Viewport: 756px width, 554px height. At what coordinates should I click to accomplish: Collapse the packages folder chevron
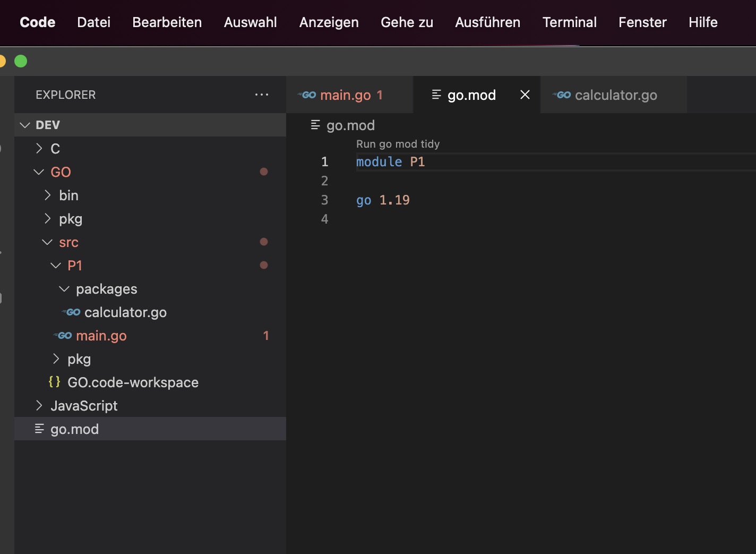click(x=64, y=289)
